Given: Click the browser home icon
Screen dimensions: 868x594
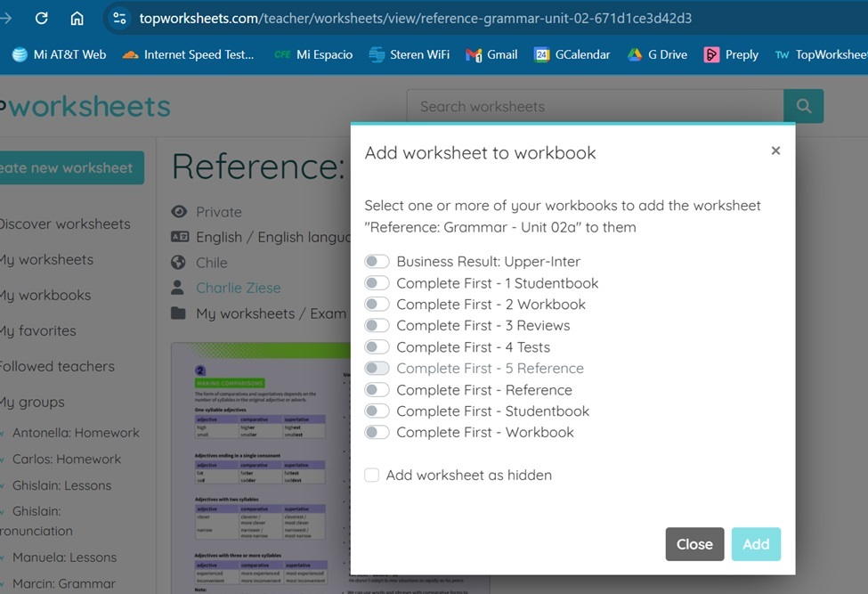Looking at the screenshot, I should point(77,17).
